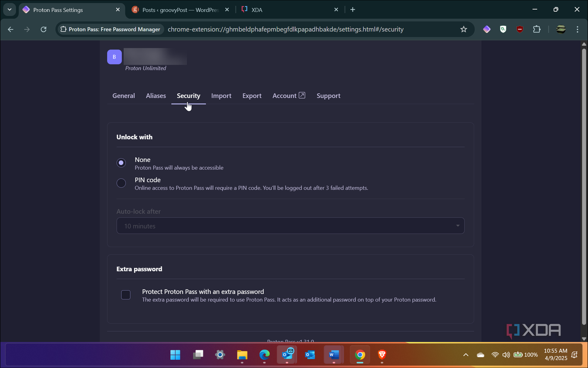The height and width of the screenshot is (368, 588).
Task: Go to the Import tab
Action: coord(221,95)
